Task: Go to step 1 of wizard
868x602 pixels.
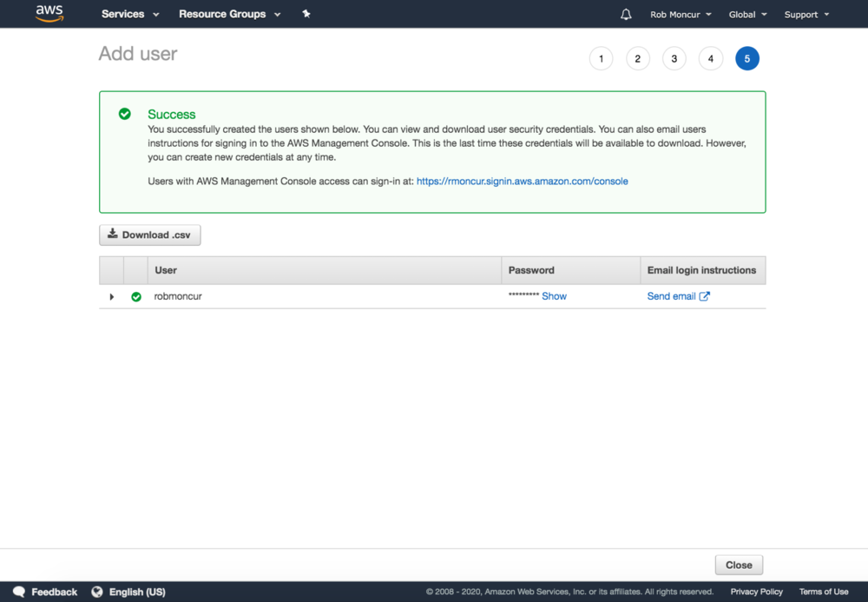Action: 601,58
